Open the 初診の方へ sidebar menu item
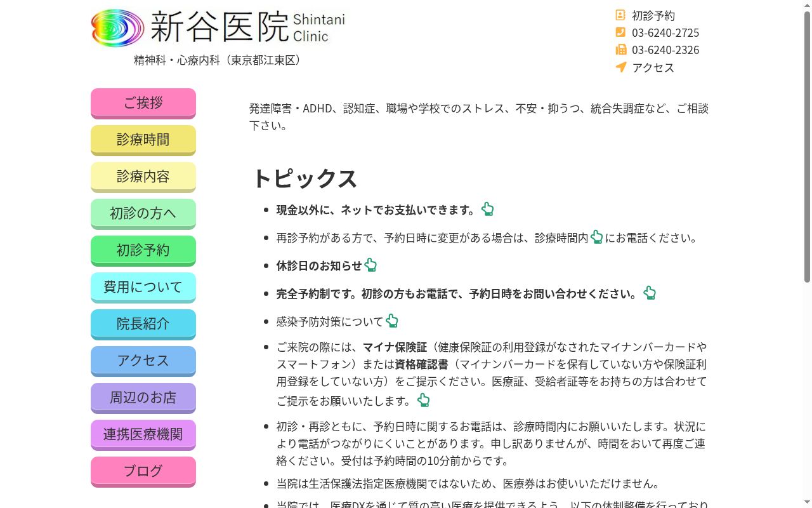812x508 pixels. tap(143, 213)
